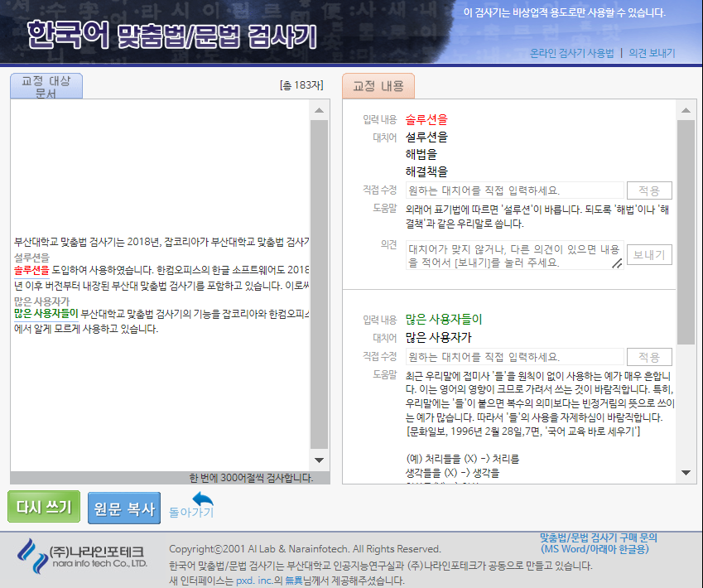This screenshot has width=703, height=588.
Task: Click red input word 솔루션을 in correction panel
Action: (x=426, y=119)
